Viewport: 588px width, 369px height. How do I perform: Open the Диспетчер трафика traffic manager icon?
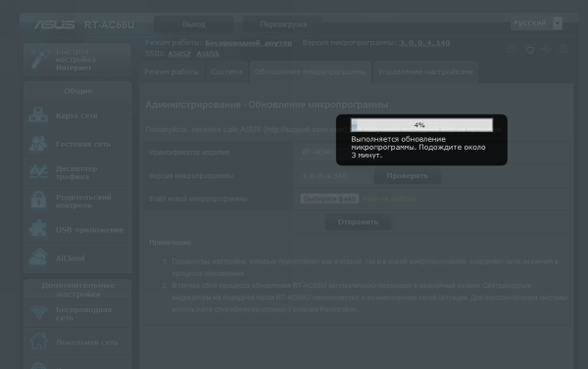(x=38, y=172)
